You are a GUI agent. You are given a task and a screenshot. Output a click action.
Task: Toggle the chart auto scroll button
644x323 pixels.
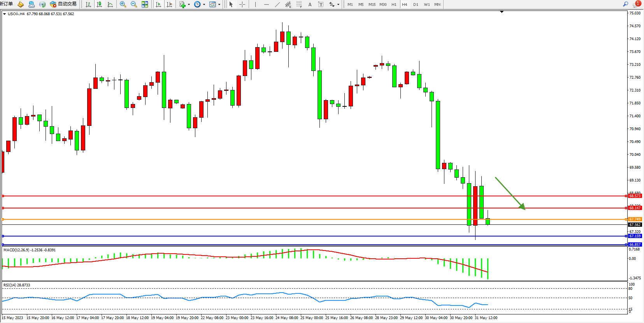(x=158, y=4)
